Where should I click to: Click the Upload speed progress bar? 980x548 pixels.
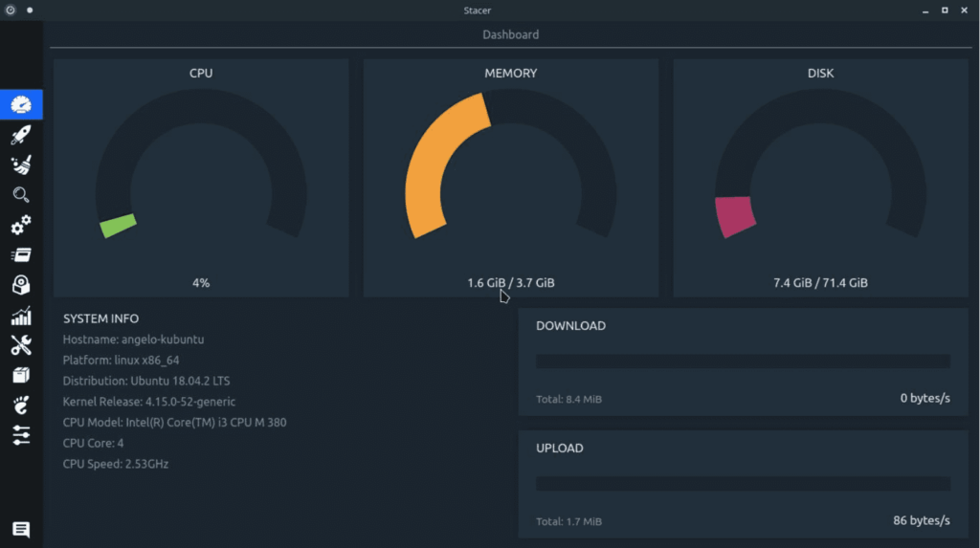click(x=743, y=484)
